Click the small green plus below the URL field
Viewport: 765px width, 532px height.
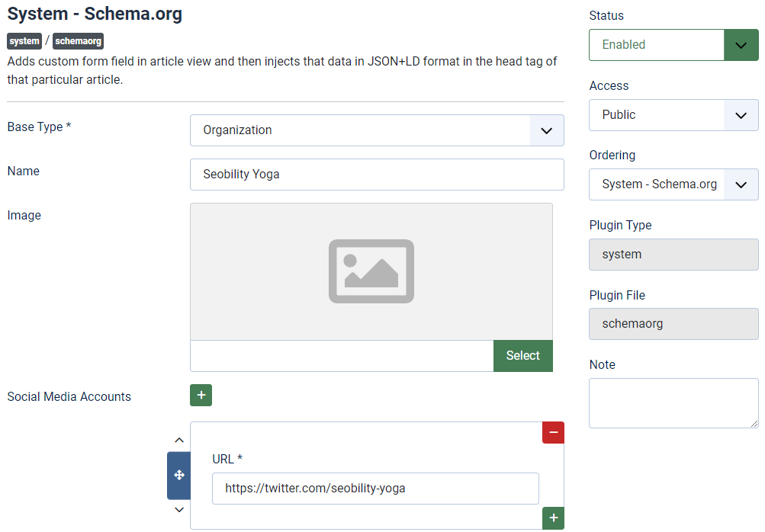coord(553,518)
